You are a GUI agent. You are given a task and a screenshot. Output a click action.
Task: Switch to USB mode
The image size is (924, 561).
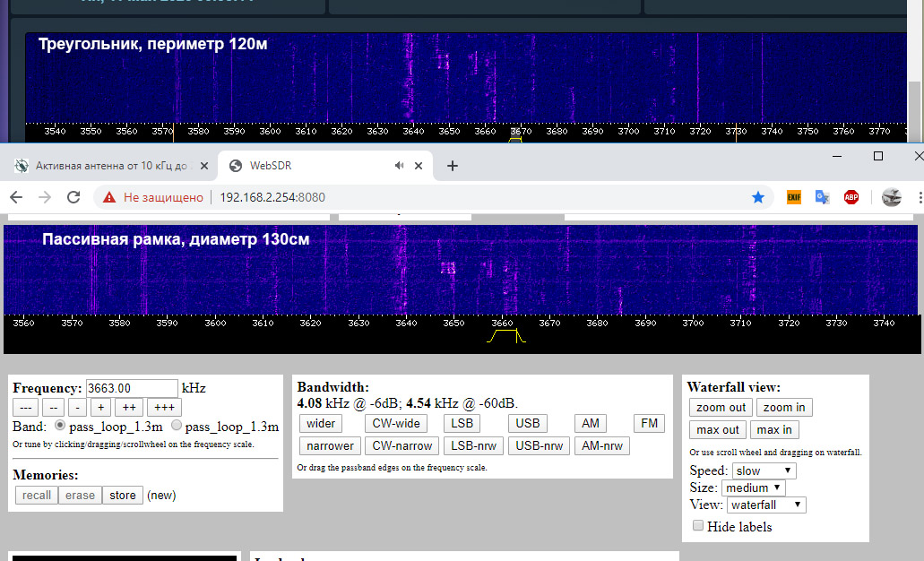(x=527, y=424)
